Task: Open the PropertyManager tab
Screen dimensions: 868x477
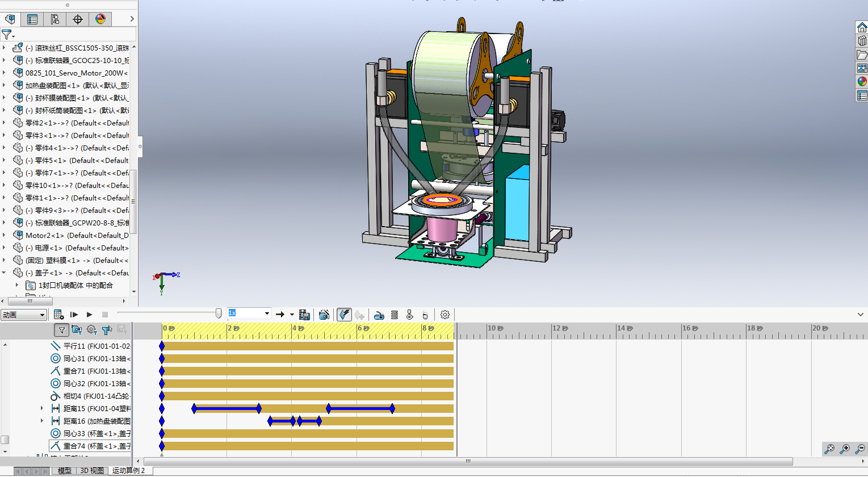Action: (32, 19)
